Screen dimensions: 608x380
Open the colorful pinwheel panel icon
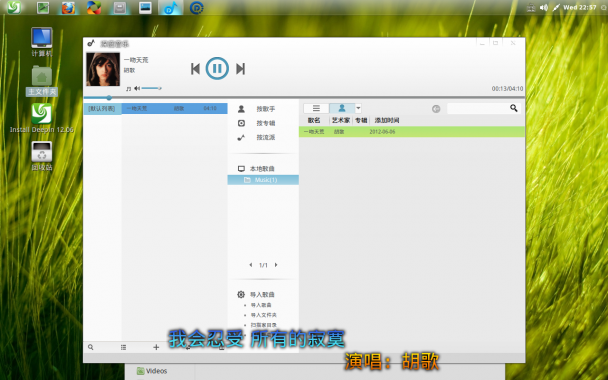(x=94, y=7)
